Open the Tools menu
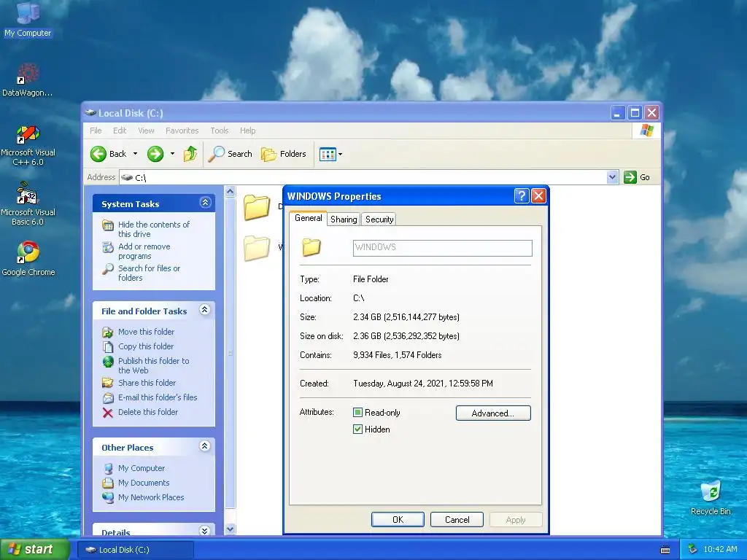The image size is (747, 560). coord(219,131)
